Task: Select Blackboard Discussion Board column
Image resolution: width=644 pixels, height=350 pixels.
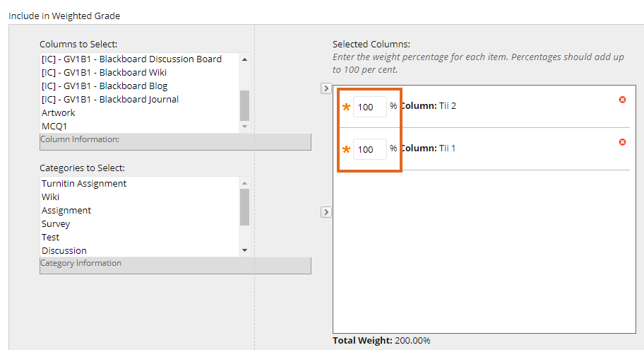Action: 131,59
